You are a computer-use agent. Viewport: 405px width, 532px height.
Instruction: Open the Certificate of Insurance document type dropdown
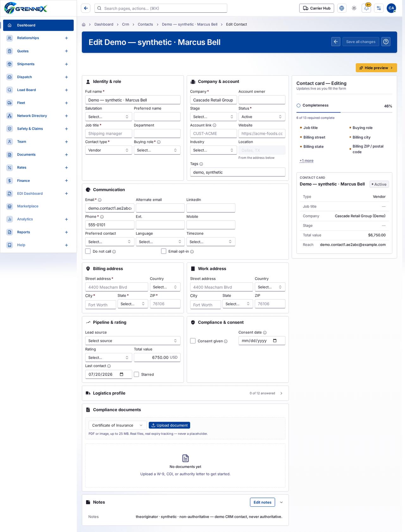[x=117, y=425]
